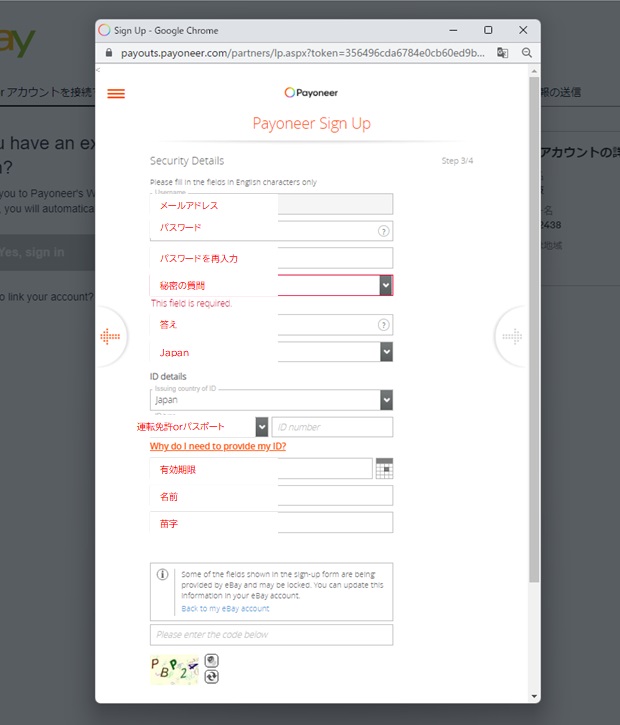This screenshot has height=725, width=620.
Task: Click the help icon in the password field
Action: click(x=383, y=231)
